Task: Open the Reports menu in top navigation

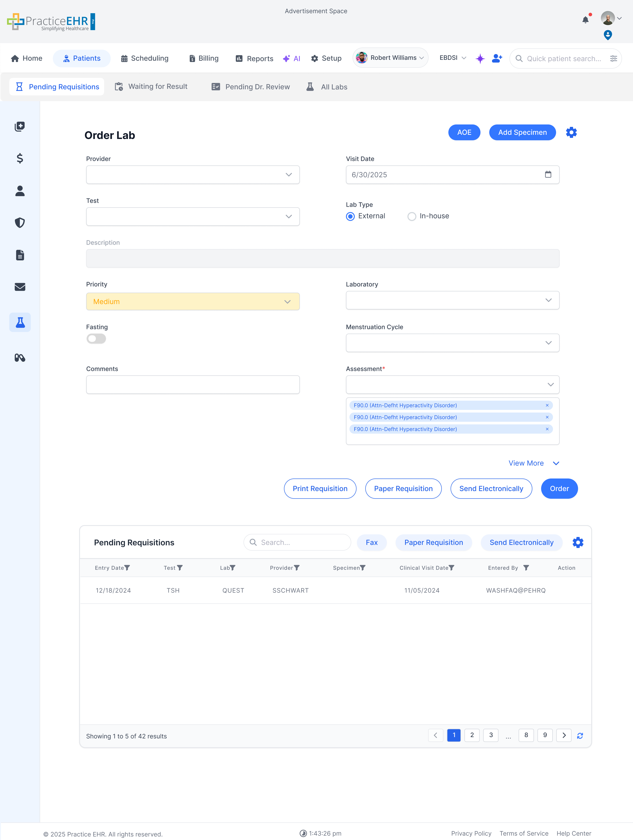Action: click(254, 58)
